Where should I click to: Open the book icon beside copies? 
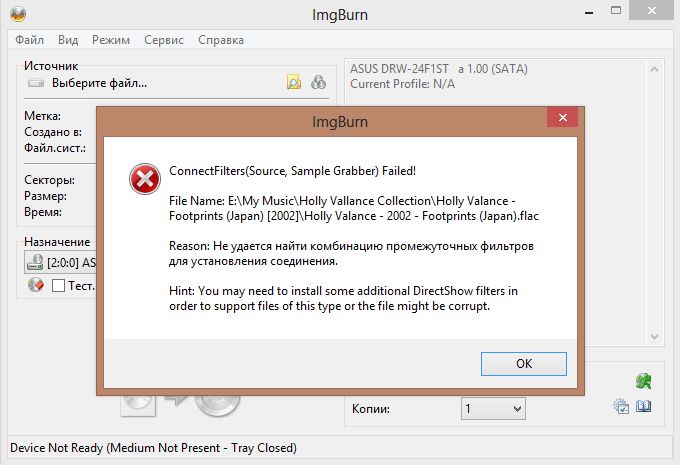644,406
